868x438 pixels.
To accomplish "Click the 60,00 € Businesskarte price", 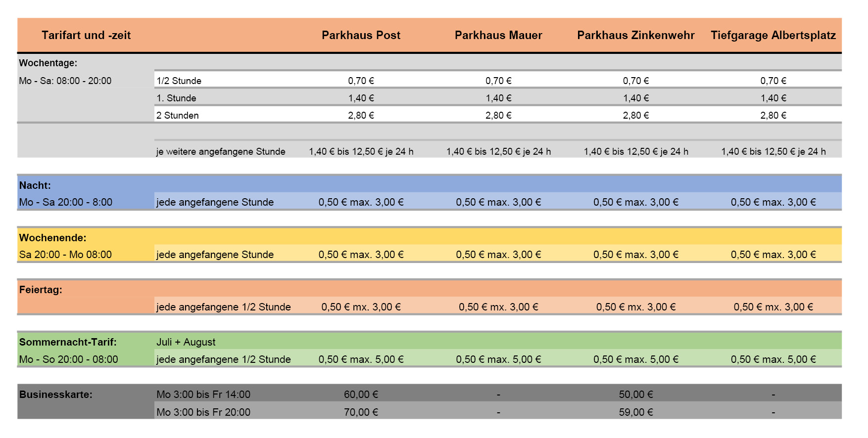I will [x=361, y=394].
